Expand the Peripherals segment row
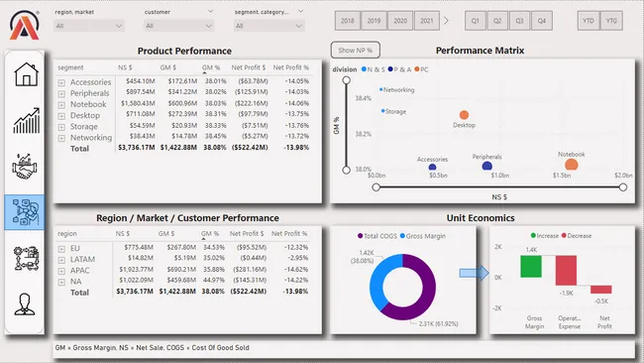The image size is (644, 363). coord(61,94)
